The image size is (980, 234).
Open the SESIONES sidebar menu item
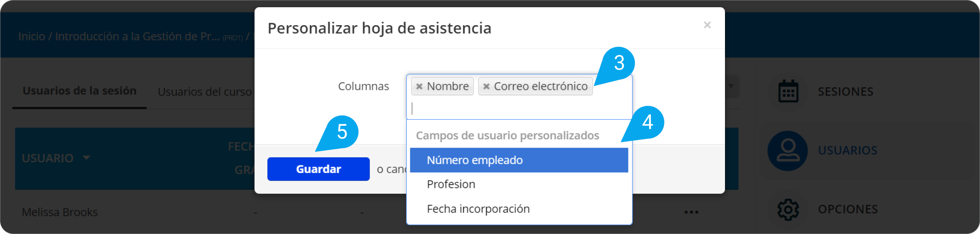tap(845, 92)
